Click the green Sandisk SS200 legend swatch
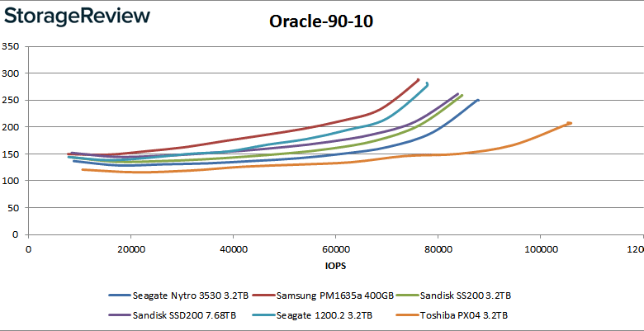This screenshot has width=644, height=331. (408, 296)
